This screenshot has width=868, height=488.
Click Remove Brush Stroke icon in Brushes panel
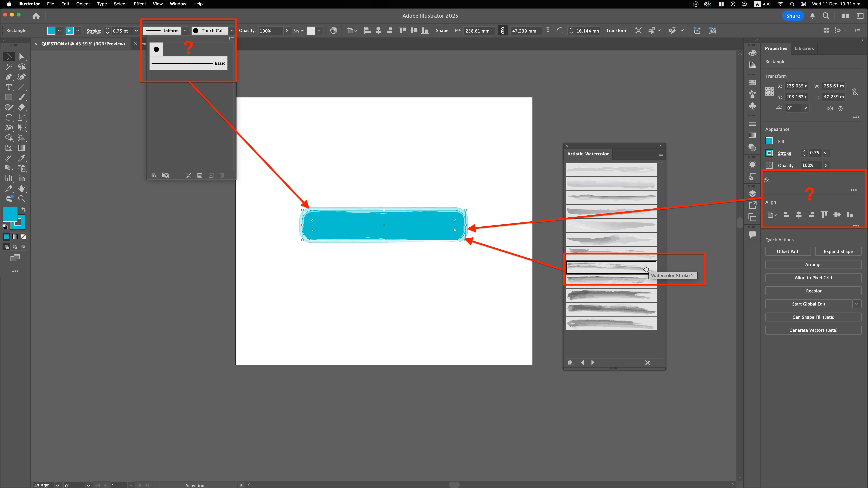point(189,175)
